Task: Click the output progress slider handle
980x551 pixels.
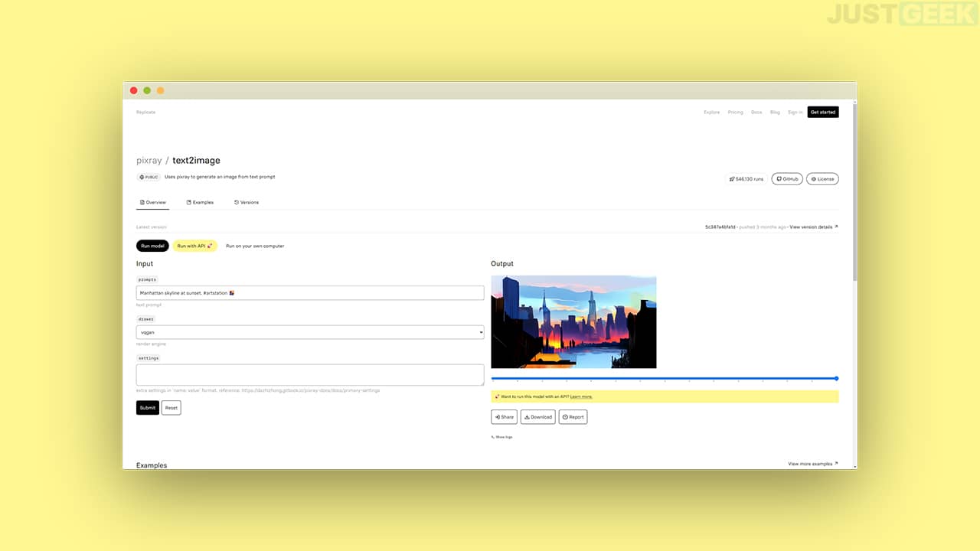Action: (836, 378)
